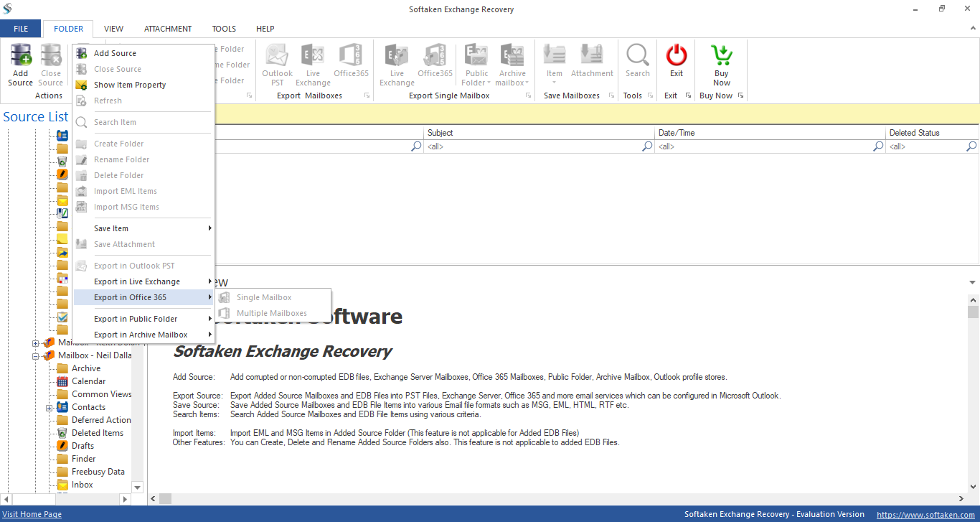Select the Deferred Action folder
Image resolution: width=980 pixels, height=522 pixels.
point(101,420)
